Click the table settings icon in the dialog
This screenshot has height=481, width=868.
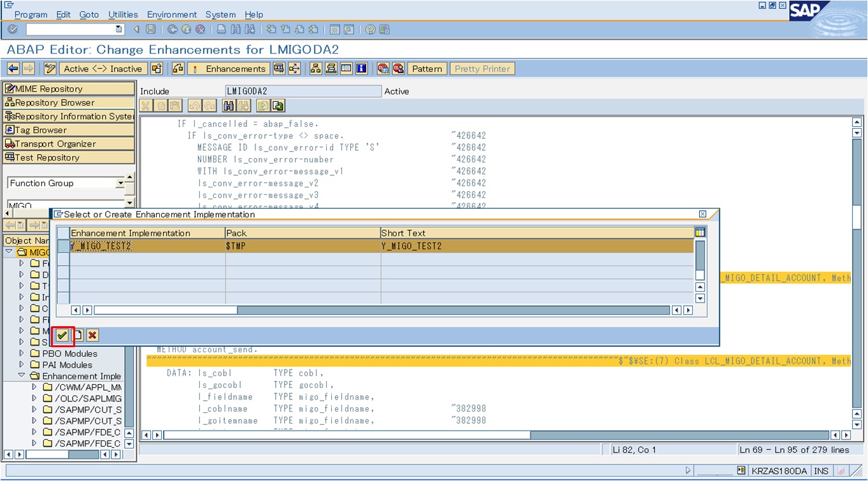click(699, 232)
